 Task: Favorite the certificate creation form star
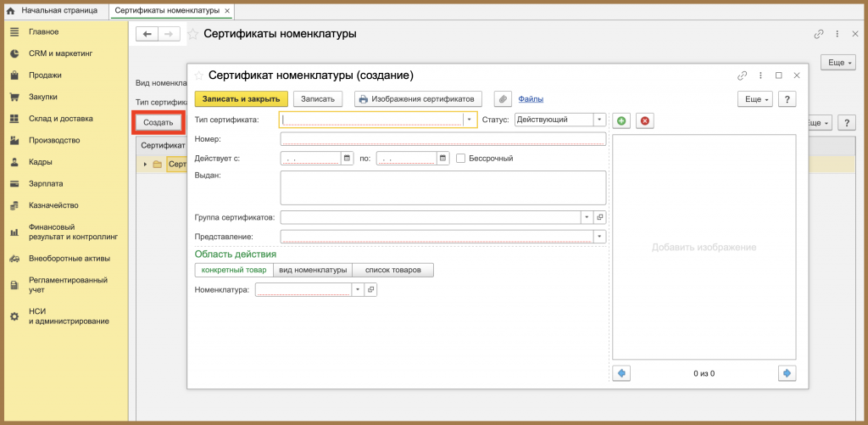198,75
